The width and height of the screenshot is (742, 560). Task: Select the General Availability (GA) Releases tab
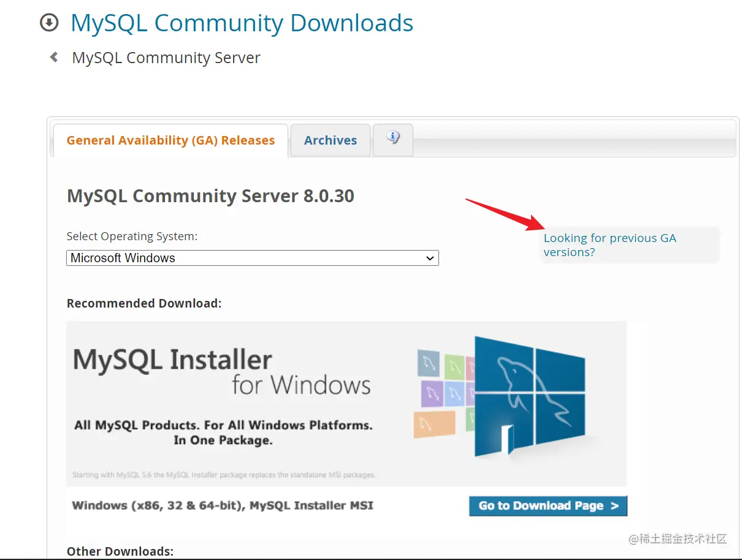tap(170, 140)
